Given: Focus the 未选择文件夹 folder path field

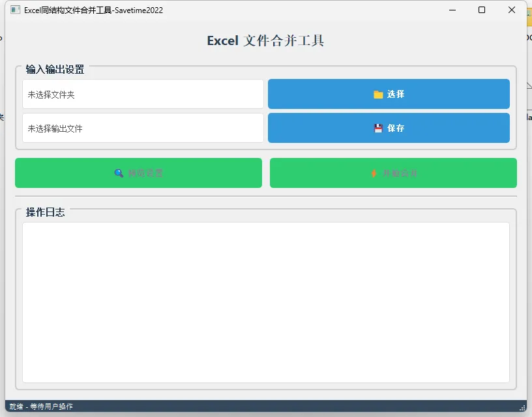Looking at the screenshot, I should pyautogui.click(x=143, y=94).
